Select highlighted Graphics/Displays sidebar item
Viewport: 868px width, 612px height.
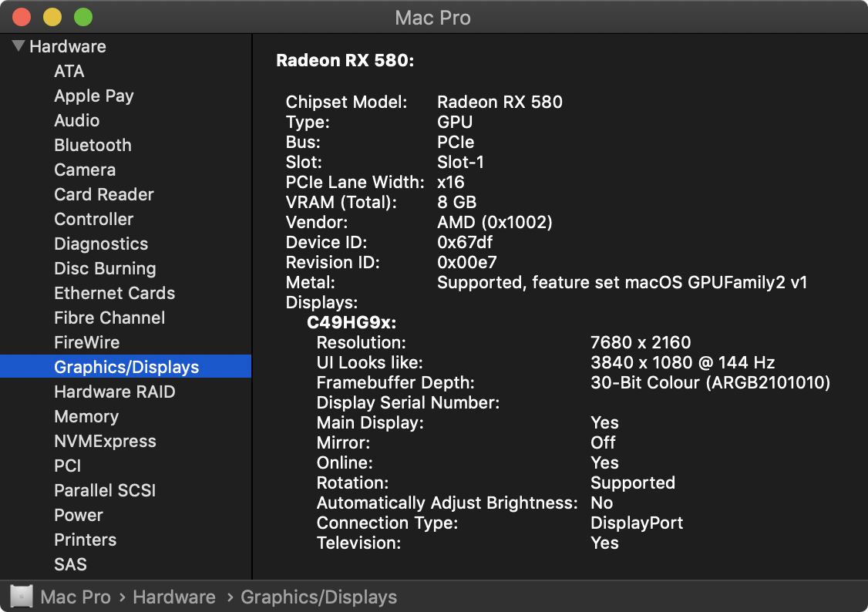[x=126, y=366]
